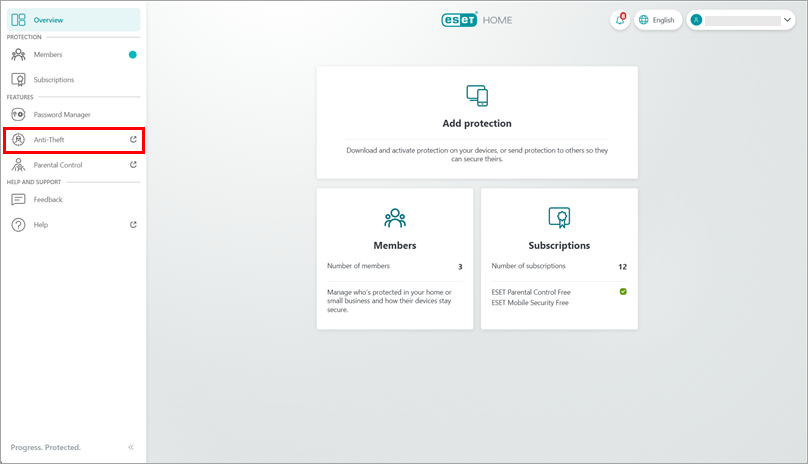The height and width of the screenshot is (464, 808).
Task: Click the user avatar circle
Action: (x=697, y=20)
